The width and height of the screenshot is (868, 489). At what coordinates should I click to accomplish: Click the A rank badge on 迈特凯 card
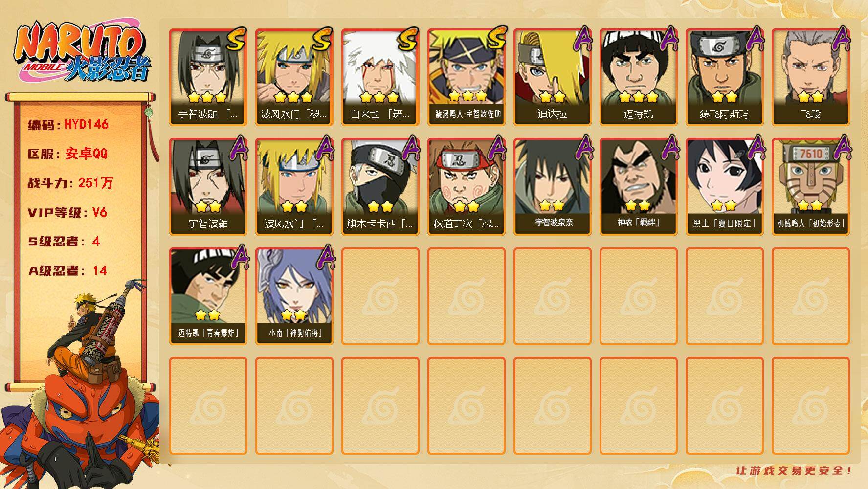[668, 39]
